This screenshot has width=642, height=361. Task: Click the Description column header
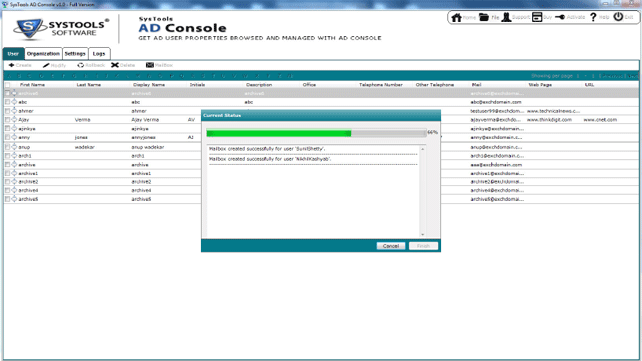pos(259,85)
